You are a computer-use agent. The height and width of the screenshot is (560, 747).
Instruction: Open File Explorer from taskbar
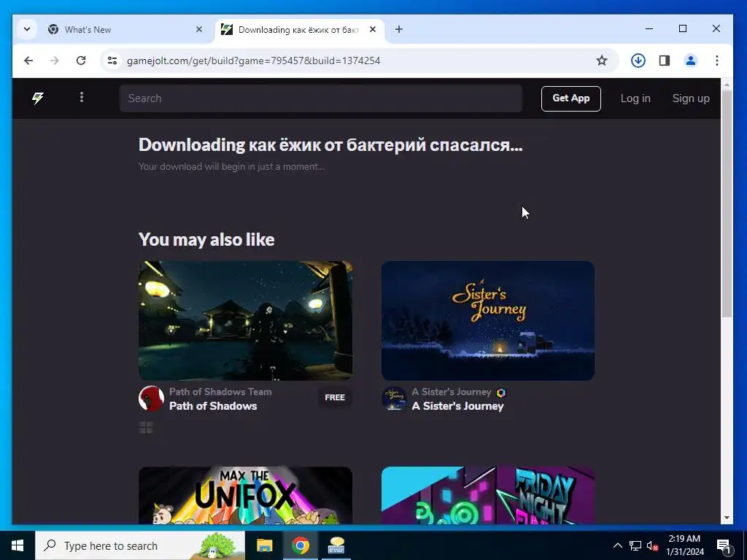pos(264,545)
